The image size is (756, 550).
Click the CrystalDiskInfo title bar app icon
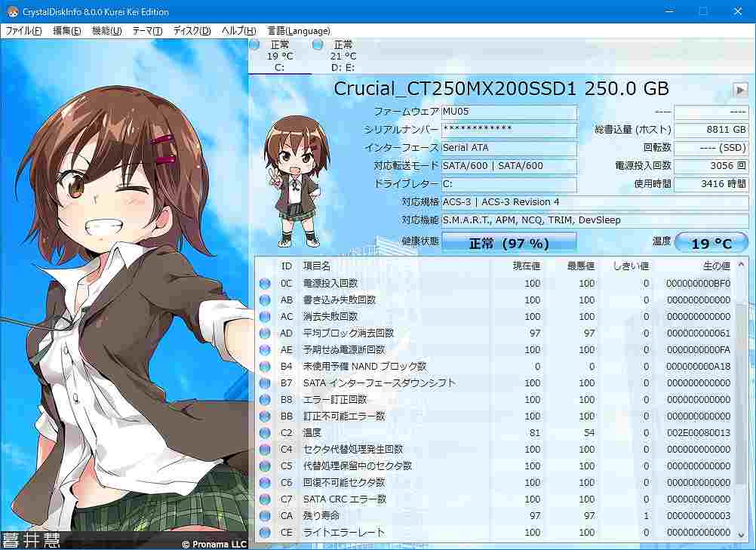tap(11, 11)
